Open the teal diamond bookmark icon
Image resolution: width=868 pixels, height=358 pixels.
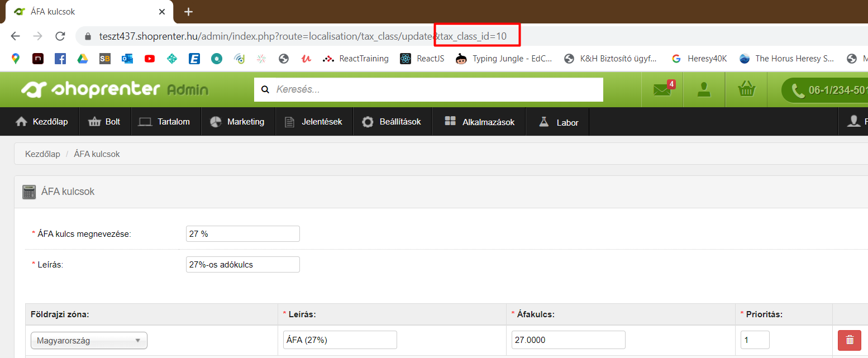(172, 58)
